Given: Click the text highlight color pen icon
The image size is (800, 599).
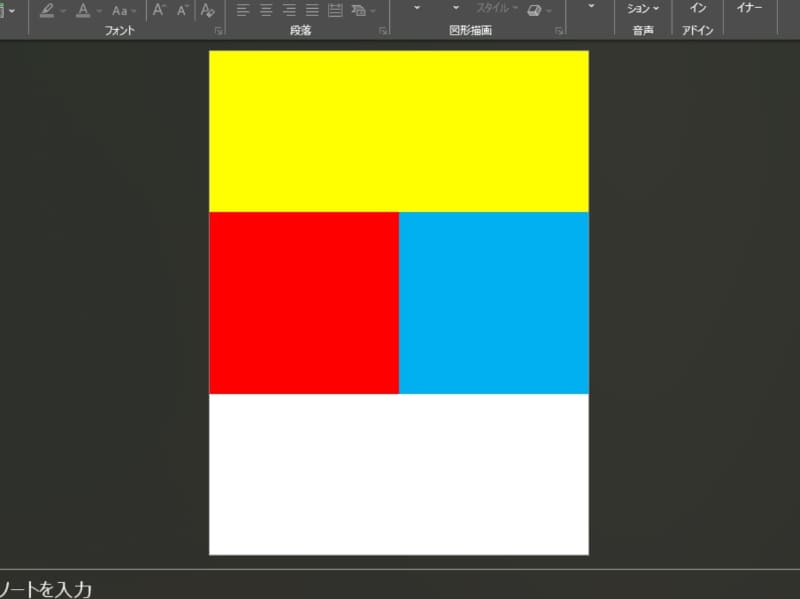Looking at the screenshot, I should pyautogui.click(x=47, y=10).
